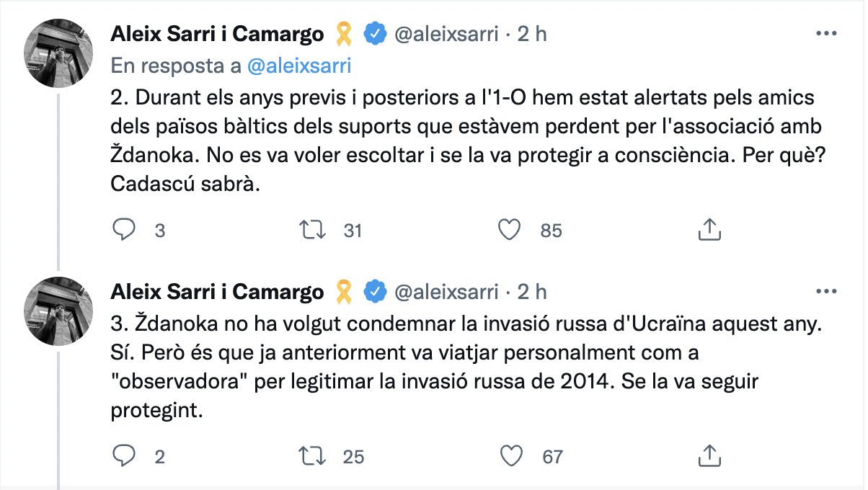
Task: Open author name link on second tweet
Action: [x=217, y=291]
